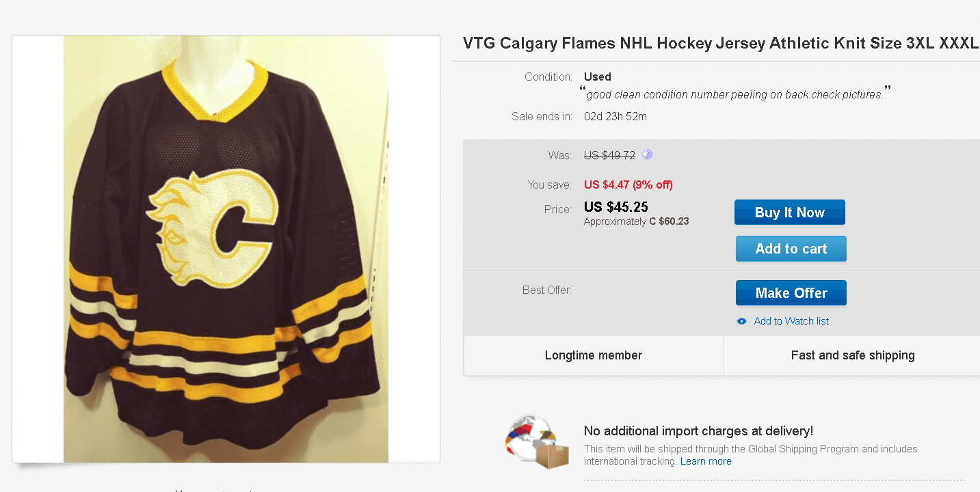980x492 pixels.
Task: Click the 02d 23h 52m sale countdown
Action: point(615,116)
